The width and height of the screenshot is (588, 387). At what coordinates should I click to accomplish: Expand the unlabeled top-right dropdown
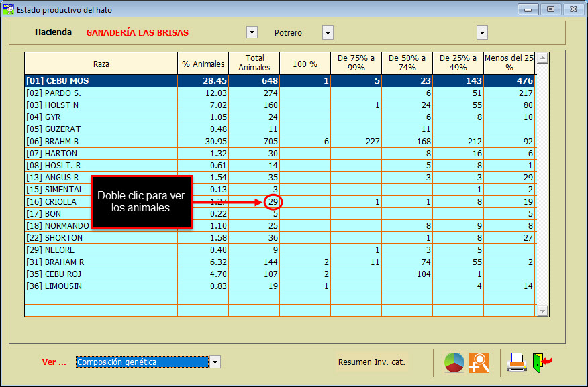482,33
